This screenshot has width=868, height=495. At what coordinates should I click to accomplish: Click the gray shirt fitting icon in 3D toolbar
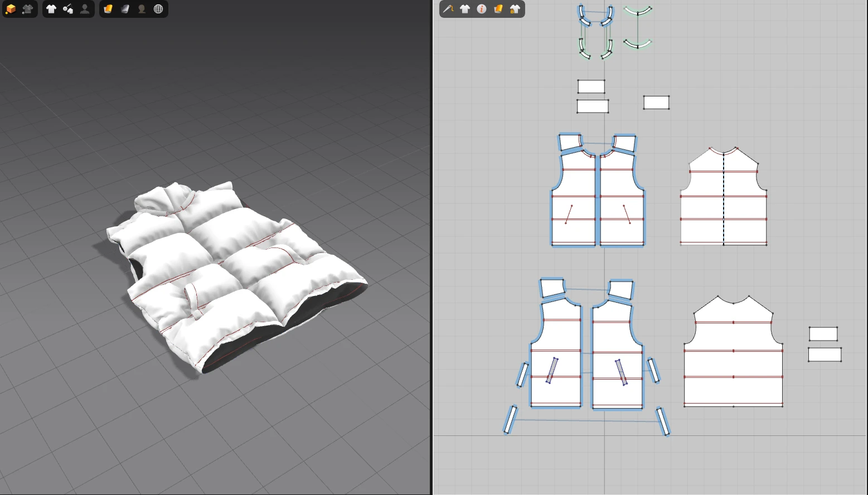(x=27, y=9)
